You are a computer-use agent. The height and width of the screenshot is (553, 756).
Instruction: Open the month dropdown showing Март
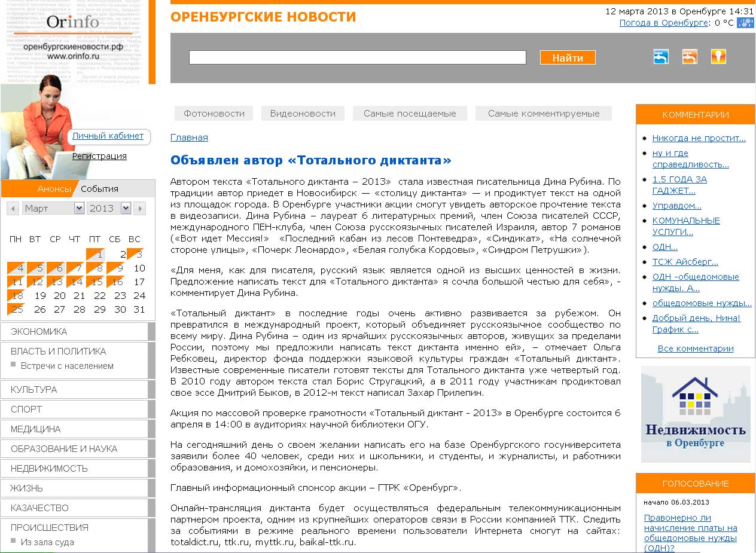coord(53,208)
